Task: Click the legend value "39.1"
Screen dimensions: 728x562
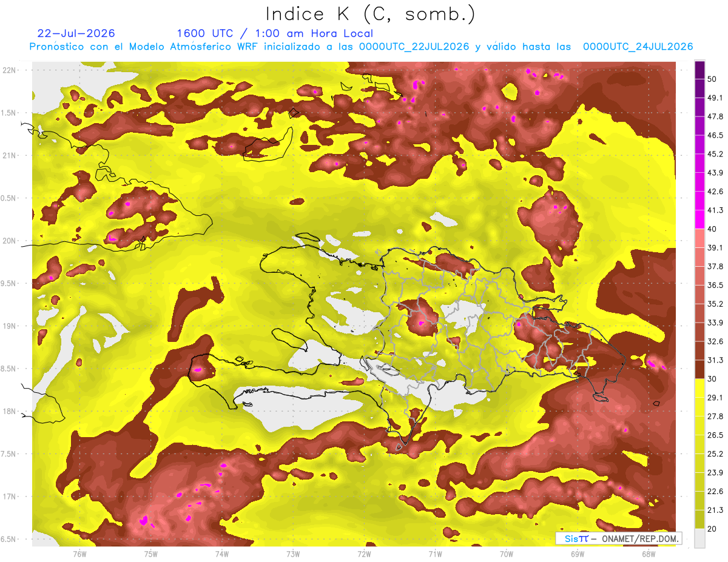Action: [715, 247]
